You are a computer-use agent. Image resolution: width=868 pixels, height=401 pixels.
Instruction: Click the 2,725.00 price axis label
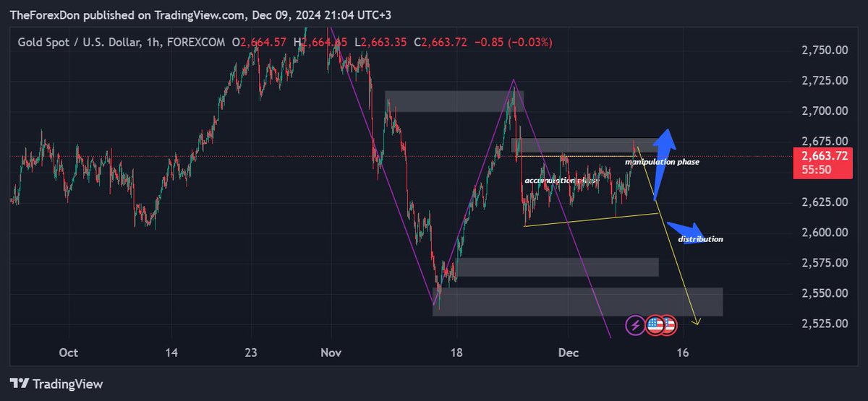tap(825, 80)
